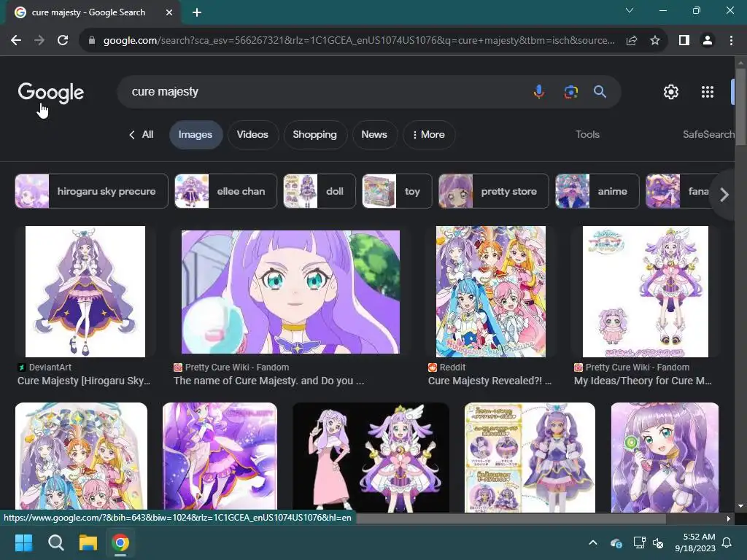Filter by hirogaru sky precure chip
This screenshot has width=747, height=560.
click(91, 191)
